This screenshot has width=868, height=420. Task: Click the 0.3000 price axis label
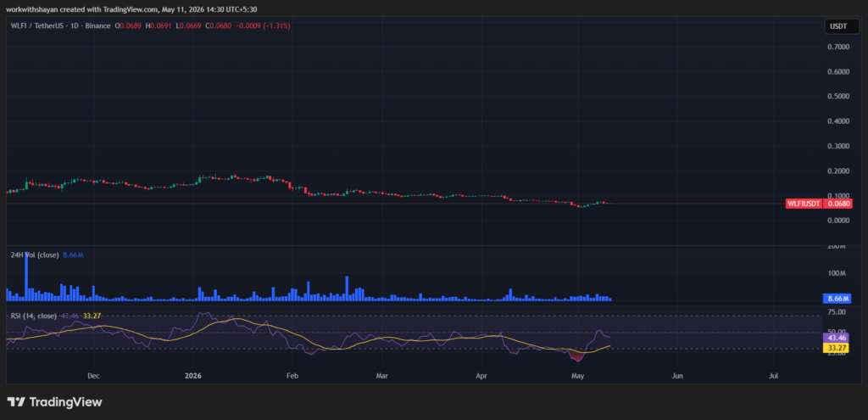(x=837, y=146)
